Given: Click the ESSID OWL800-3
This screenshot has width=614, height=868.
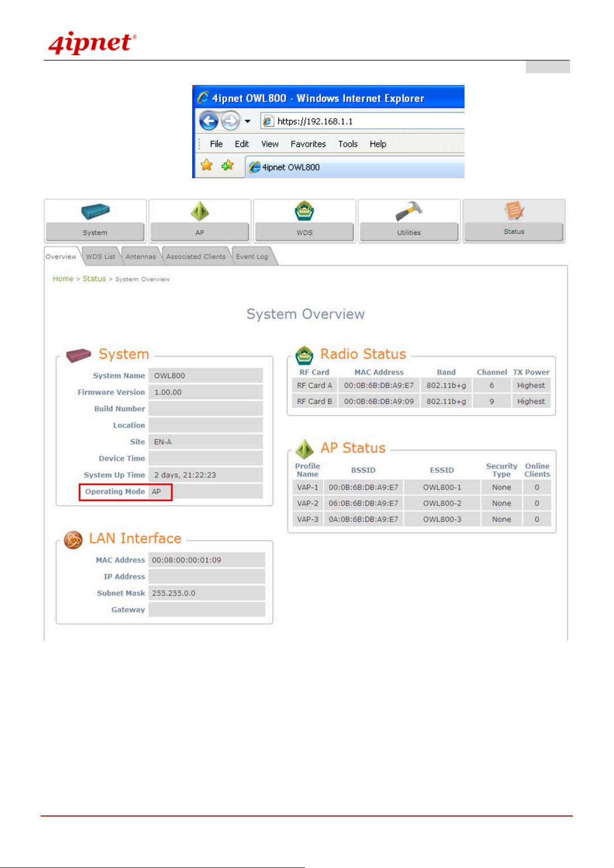Looking at the screenshot, I should (442, 519).
